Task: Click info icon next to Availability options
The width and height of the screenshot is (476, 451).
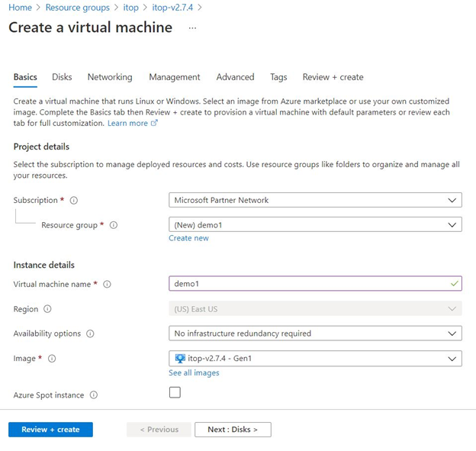Action: [x=90, y=333]
